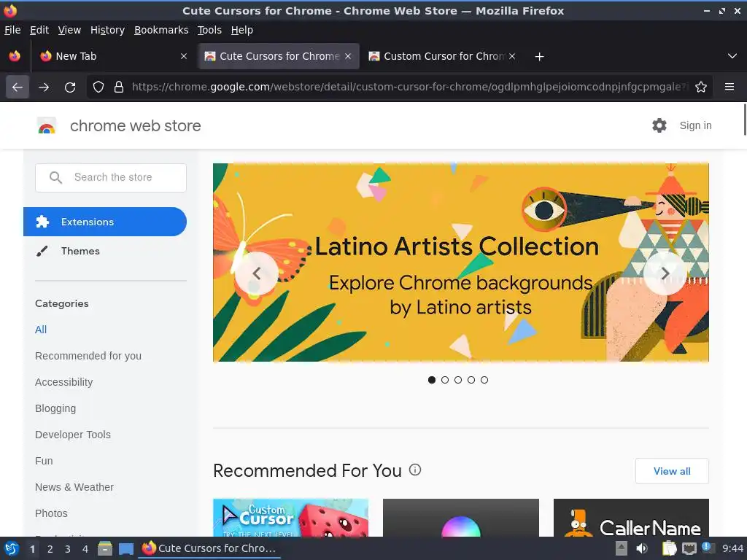747x560 pixels.
Task: Open the volume control in system tray
Action: [x=642, y=548]
